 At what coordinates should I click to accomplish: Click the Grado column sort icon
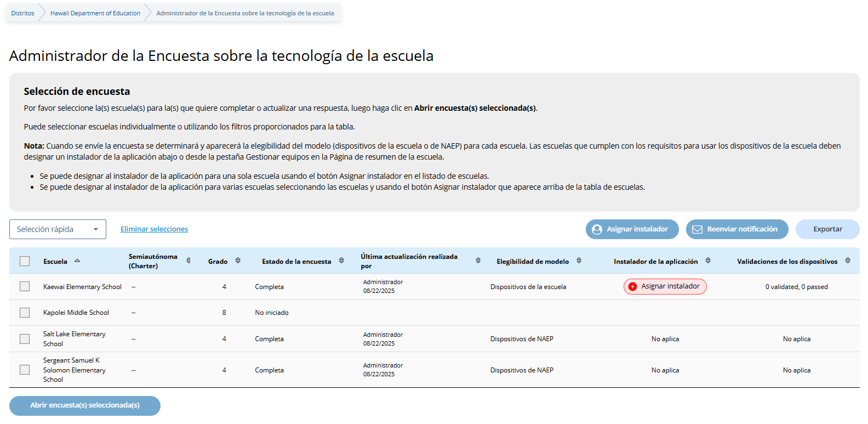238,261
